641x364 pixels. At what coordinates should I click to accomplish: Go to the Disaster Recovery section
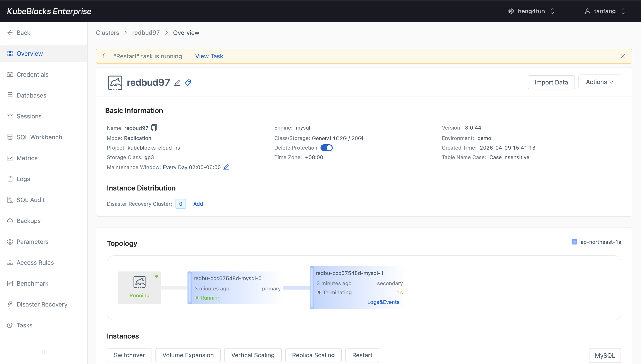[42, 304]
